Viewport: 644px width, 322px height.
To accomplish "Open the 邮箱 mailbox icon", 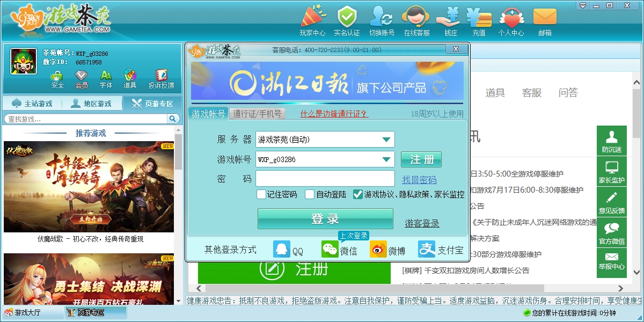I will coord(545,21).
